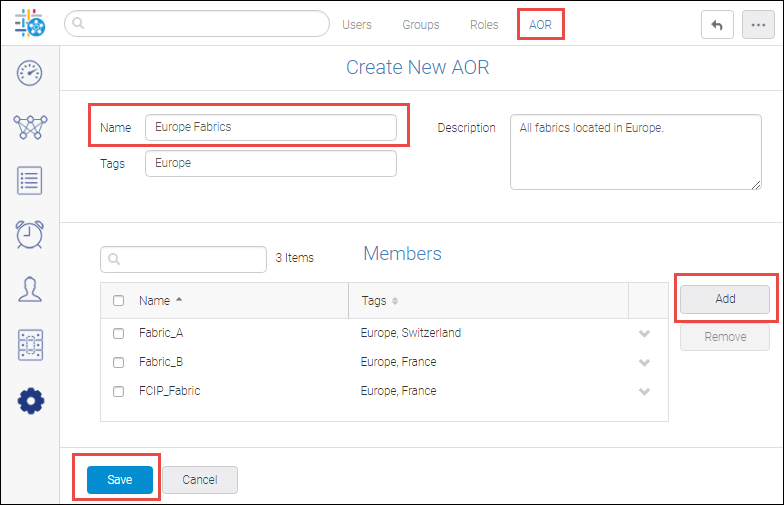
Task: Check the Fabric_B checkbox
Action: (119, 362)
